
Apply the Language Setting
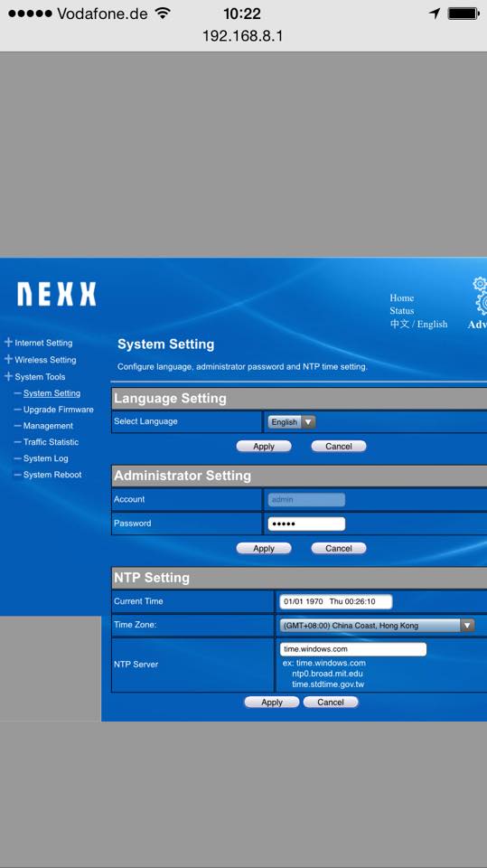(264, 446)
